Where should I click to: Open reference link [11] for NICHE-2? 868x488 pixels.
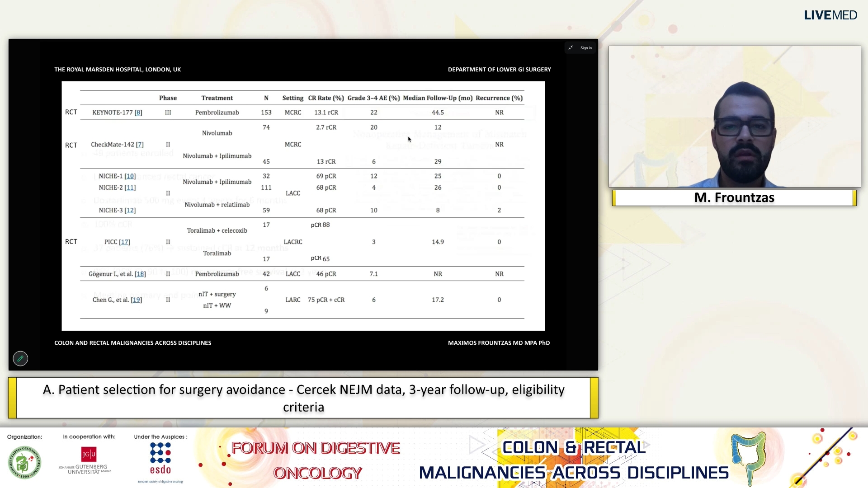point(130,188)
